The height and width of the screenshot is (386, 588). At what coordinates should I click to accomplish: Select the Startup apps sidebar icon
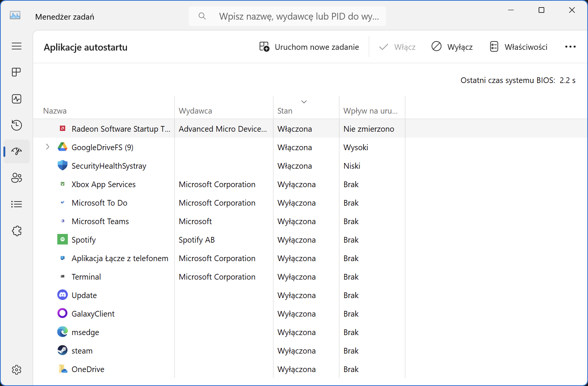pyautogui.click(x=17, y=151)
